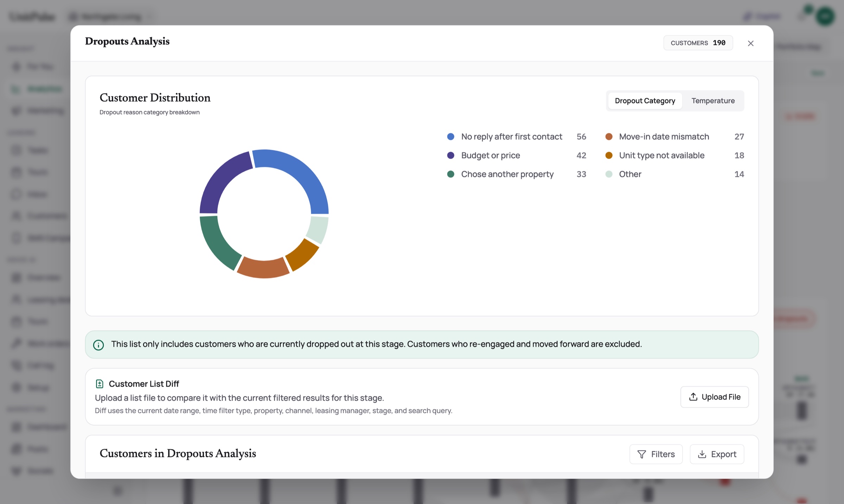844x504 pixels.
Task: Click 'Dropout reason category breakdown' subtitle
Action: click(149, 112)
